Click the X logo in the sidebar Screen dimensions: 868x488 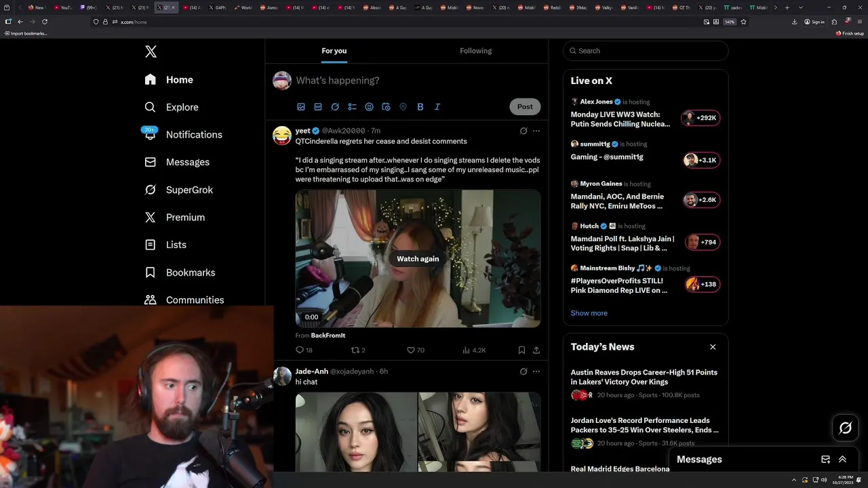pos(151,52)
